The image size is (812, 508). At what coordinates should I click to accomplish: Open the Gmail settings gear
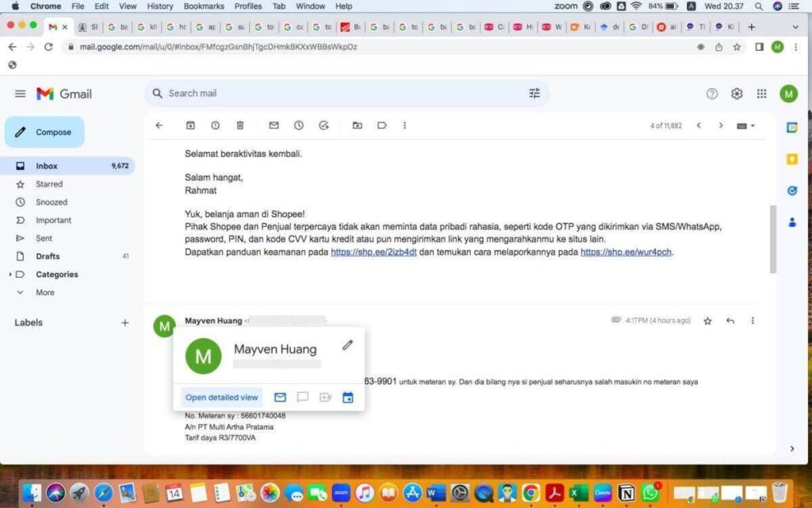coord(736,93)
